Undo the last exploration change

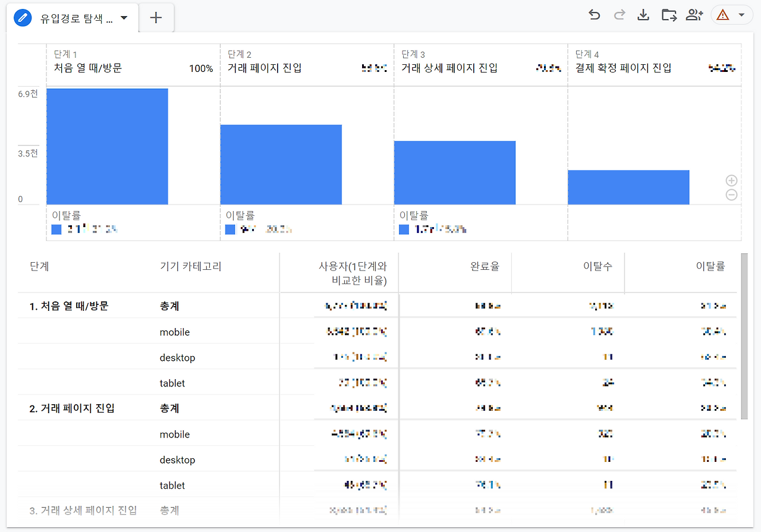click(x=594, y=14)
